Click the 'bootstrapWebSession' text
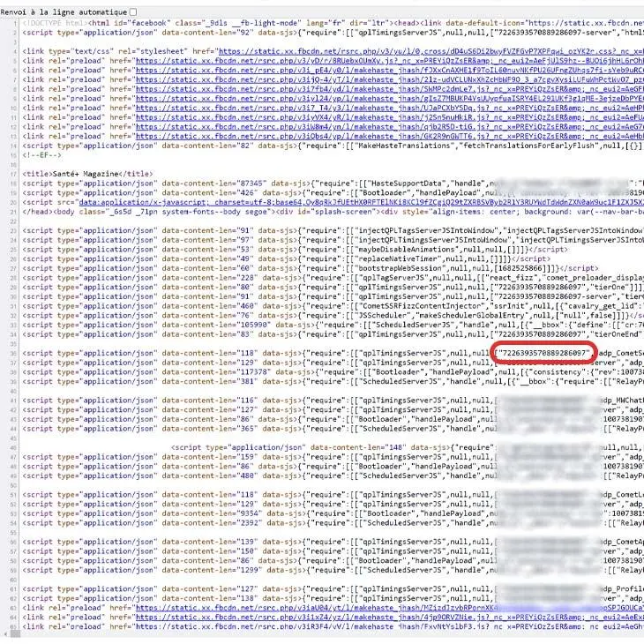The image size is (644, 644). [x=400, y=268]
